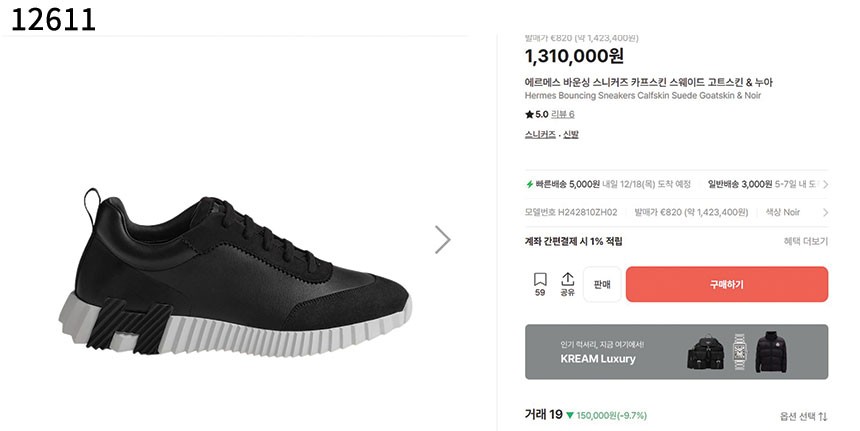Screen dimensions: 860x431
Task: Click the star rating icon
Action: [529, 115]
